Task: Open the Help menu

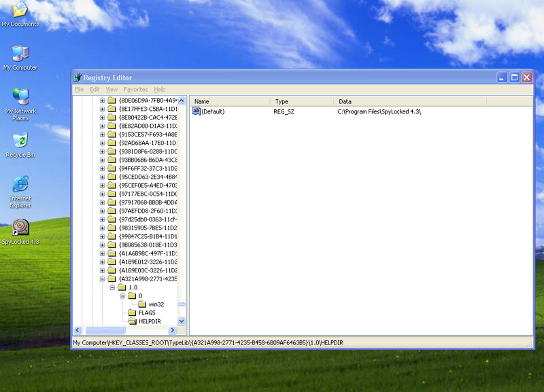Action: (160, 90)
